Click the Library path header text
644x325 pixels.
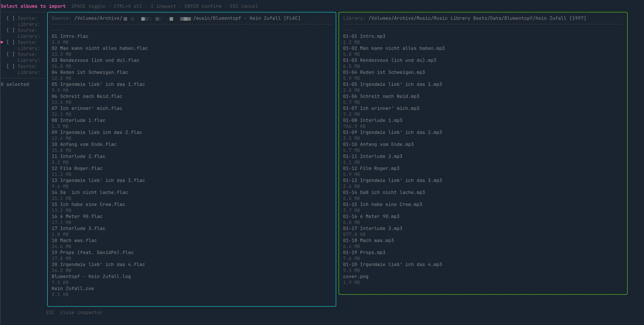[464, 18]
